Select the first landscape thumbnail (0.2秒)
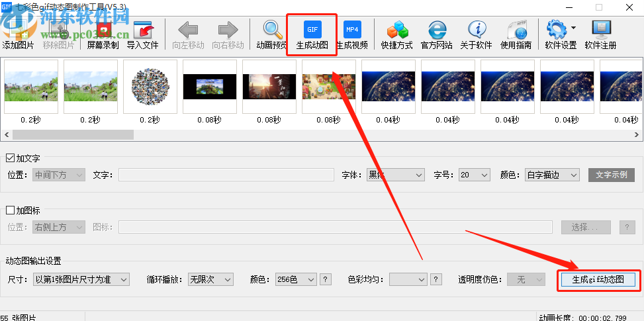The image size is (644, 321). tap(31, 87)
